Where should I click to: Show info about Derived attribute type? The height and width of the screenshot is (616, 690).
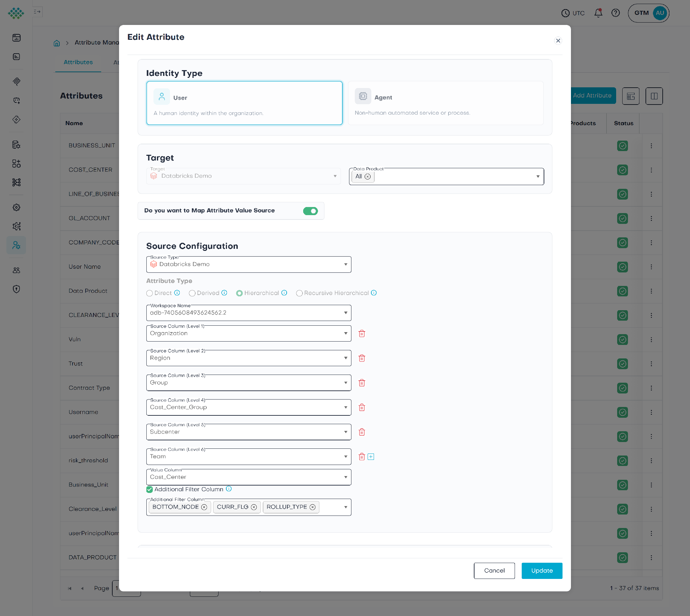[x=224, y=293]
